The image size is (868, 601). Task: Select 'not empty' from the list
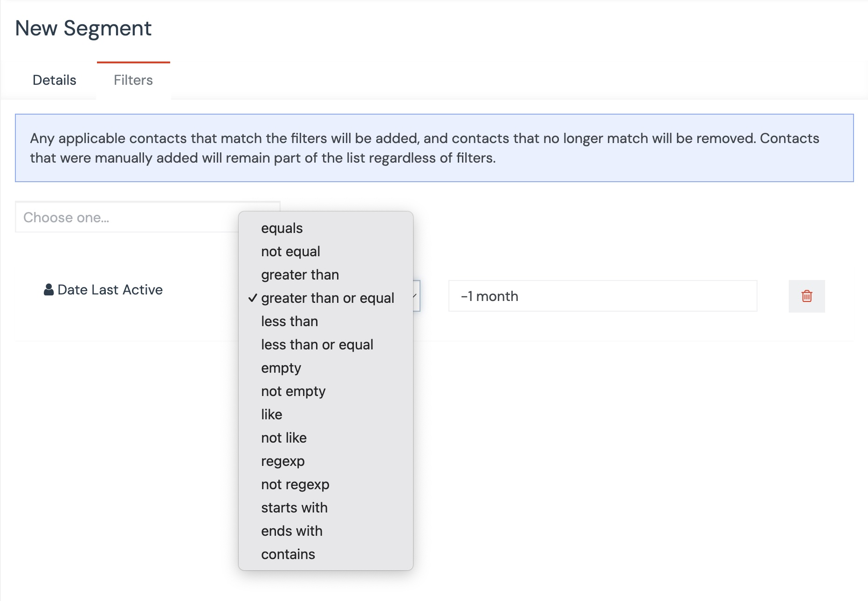pos(293,391)
